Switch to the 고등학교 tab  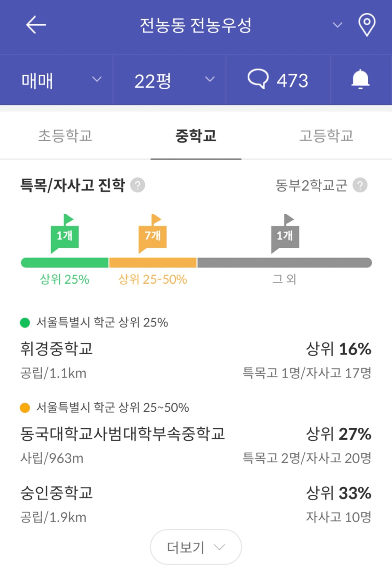(326, 136)
